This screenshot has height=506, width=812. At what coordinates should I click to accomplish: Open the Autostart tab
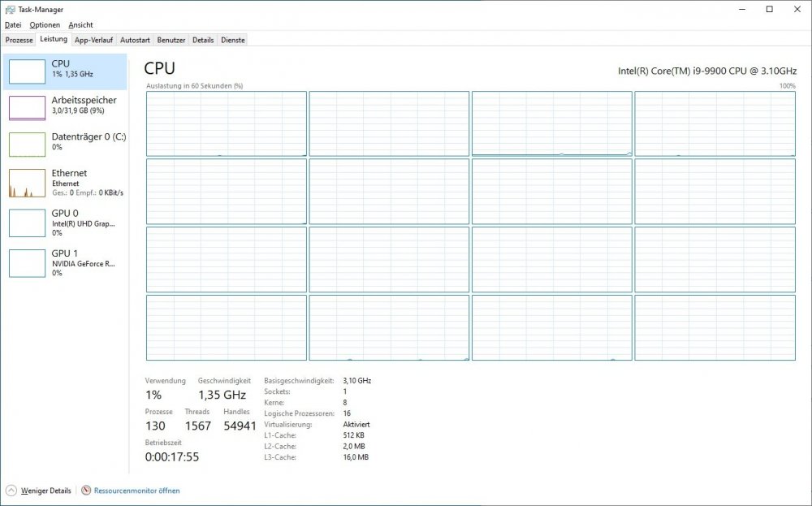coord(135,40)
